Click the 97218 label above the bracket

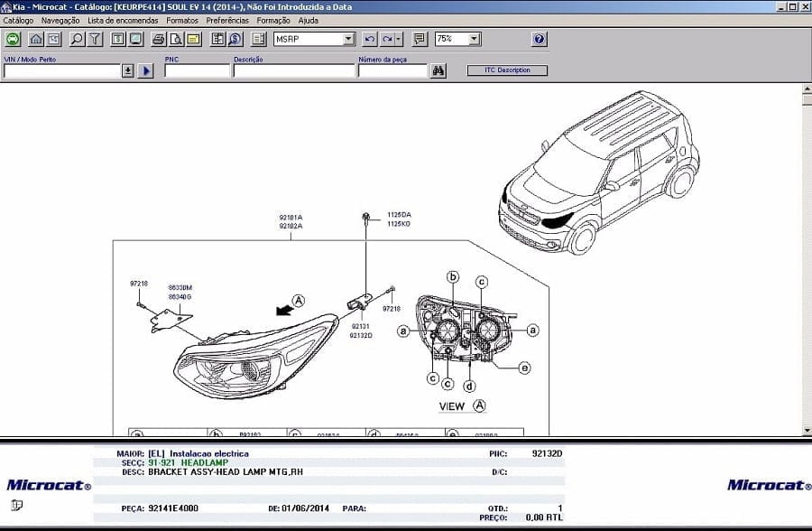(139, 284)
